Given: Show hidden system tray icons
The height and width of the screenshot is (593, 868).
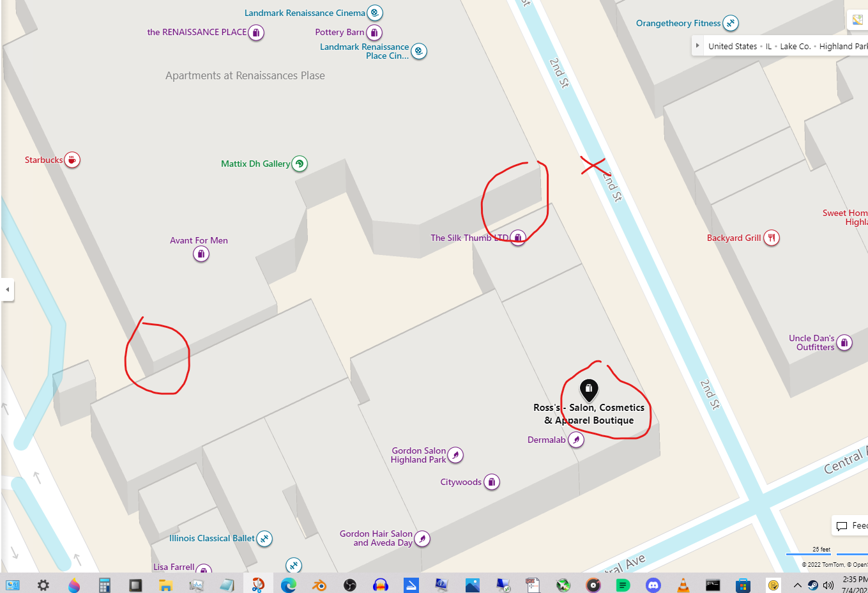Looking at the screenshot, I should tap(797, 585).
